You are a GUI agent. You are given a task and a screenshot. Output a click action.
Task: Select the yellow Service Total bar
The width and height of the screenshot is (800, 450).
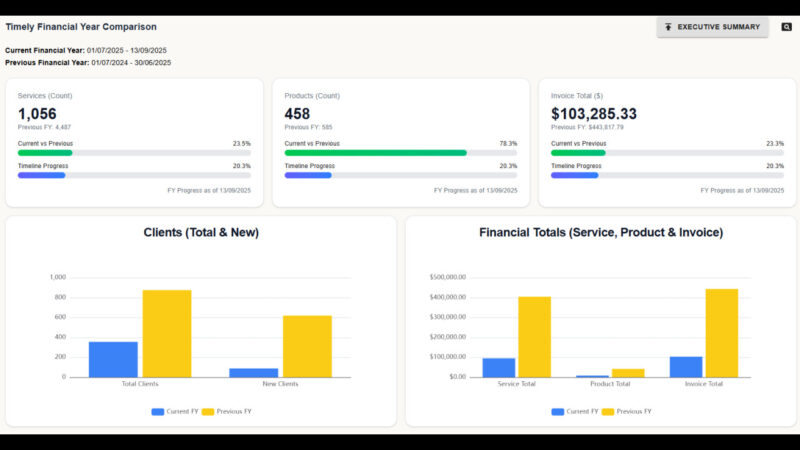coord(534,336)
